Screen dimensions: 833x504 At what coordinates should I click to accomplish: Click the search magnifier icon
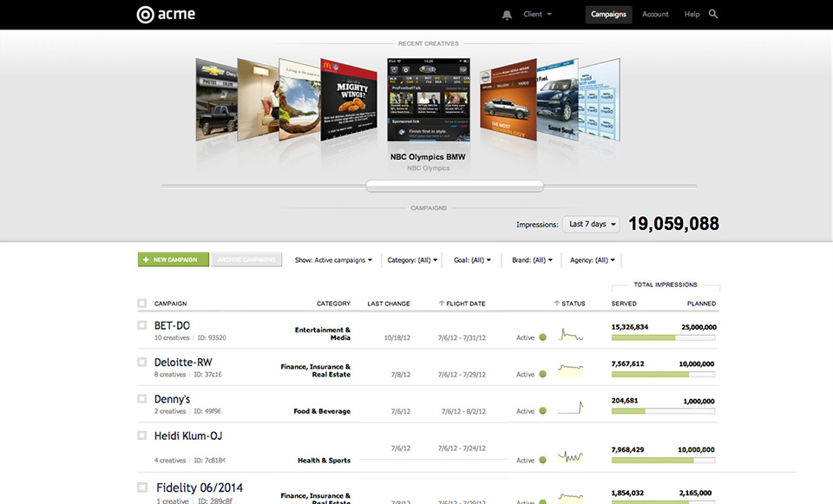coord(713,15)
